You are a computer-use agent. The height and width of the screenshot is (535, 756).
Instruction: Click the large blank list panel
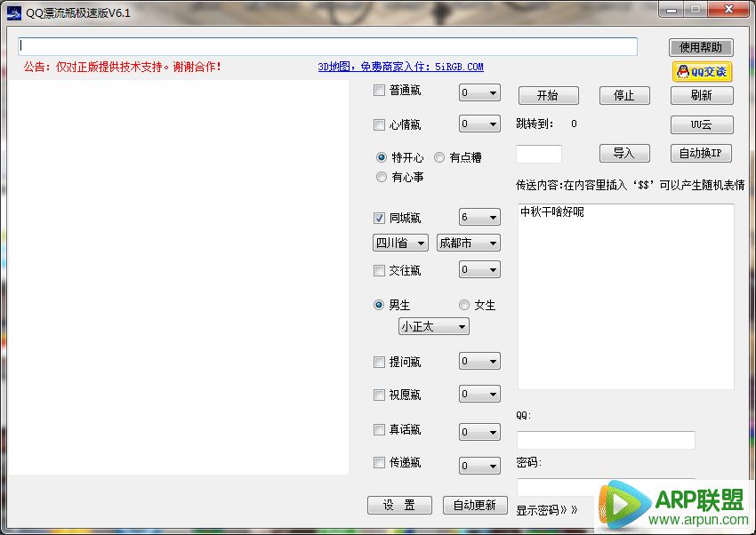(179, 277)
